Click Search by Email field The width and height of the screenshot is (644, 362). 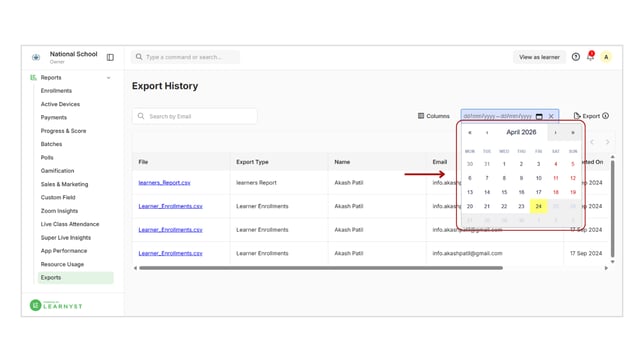(x=195, y=116)
